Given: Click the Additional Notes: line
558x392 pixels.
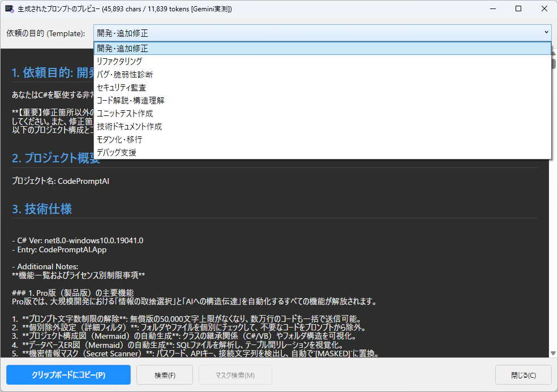Looking at the screenshot, I should (45, 266).
